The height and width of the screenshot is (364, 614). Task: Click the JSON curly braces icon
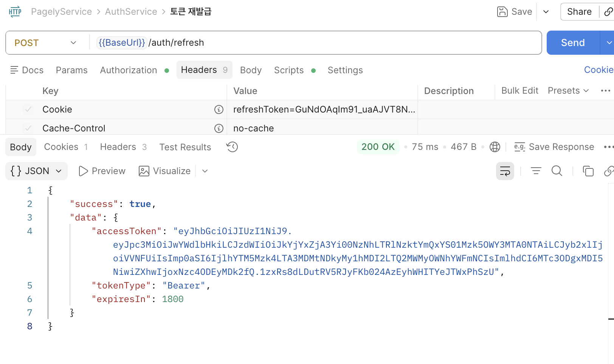click(16, 171)
